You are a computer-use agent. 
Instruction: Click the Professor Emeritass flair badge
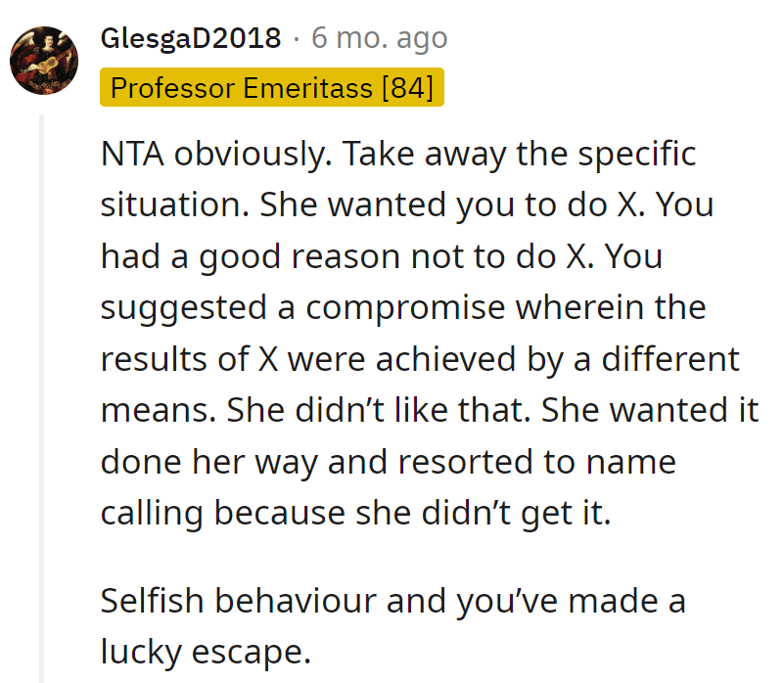271,87
